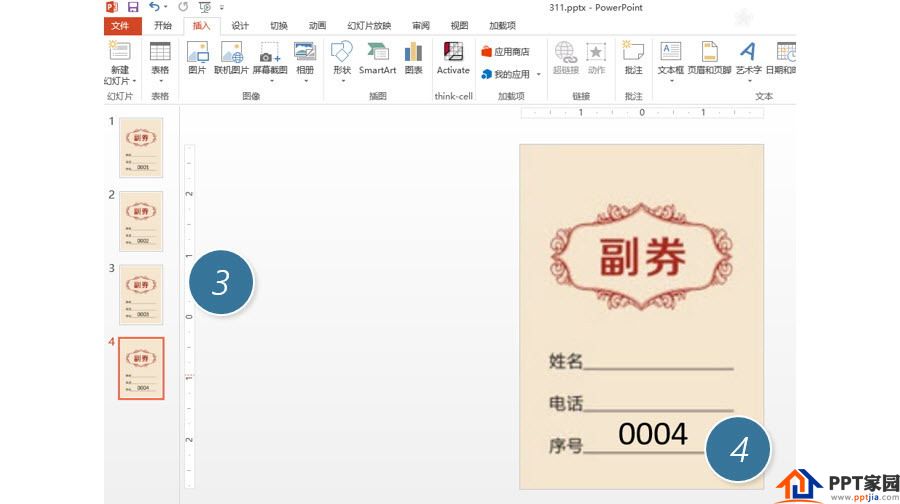Expand the 文本框 dropdown arrow
This screenshot has width=900, height=504.
pos(672,81)
